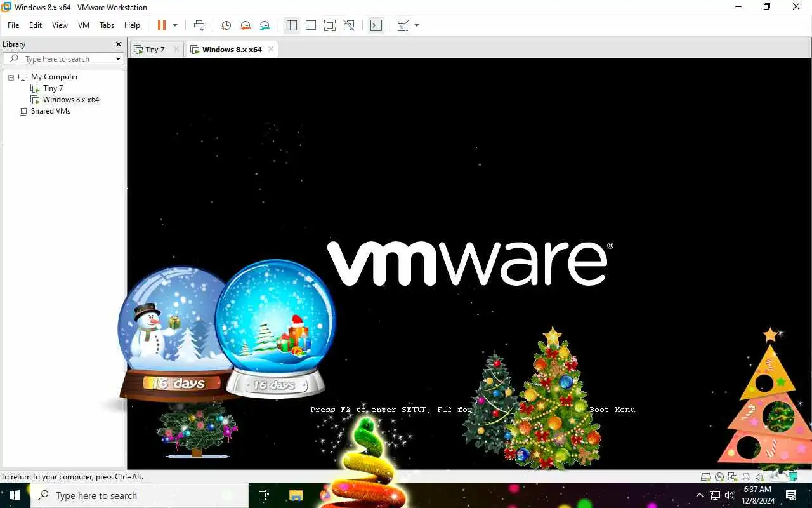Open the VMware message log icon
Image resolution: width=812 pixels, height=508 pixels.
[x=792, y=477]
